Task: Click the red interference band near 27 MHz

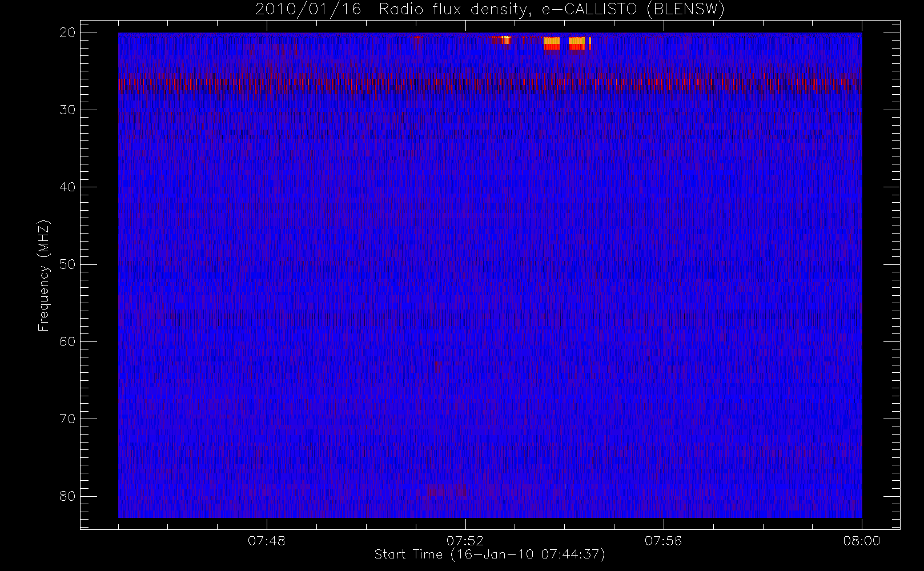Action: 490,83
